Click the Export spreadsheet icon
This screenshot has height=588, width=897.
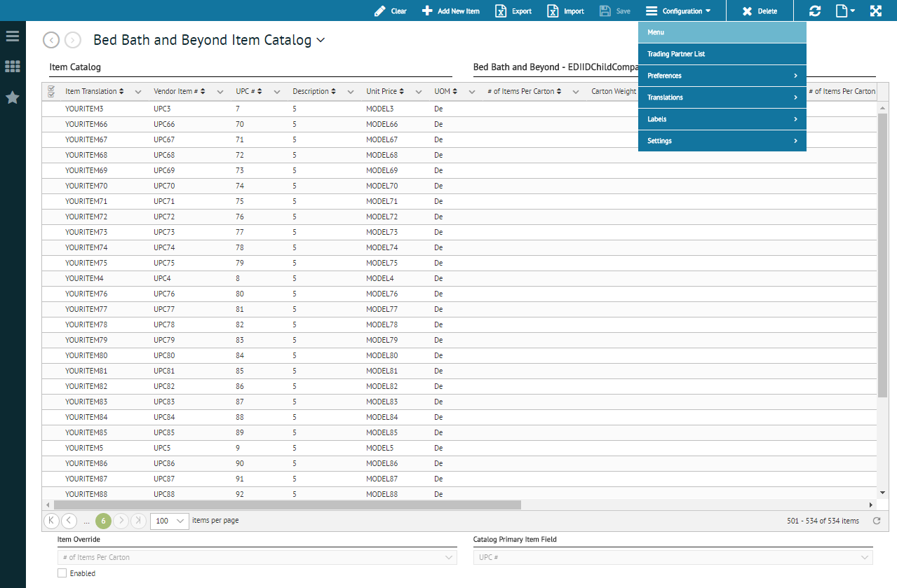pyautogui.click(x=501, y=11)
